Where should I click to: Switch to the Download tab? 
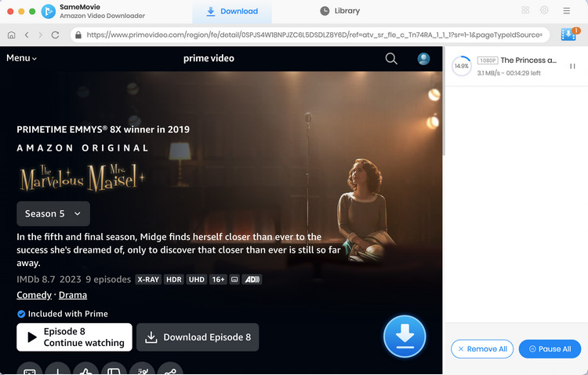pos(232,11)
